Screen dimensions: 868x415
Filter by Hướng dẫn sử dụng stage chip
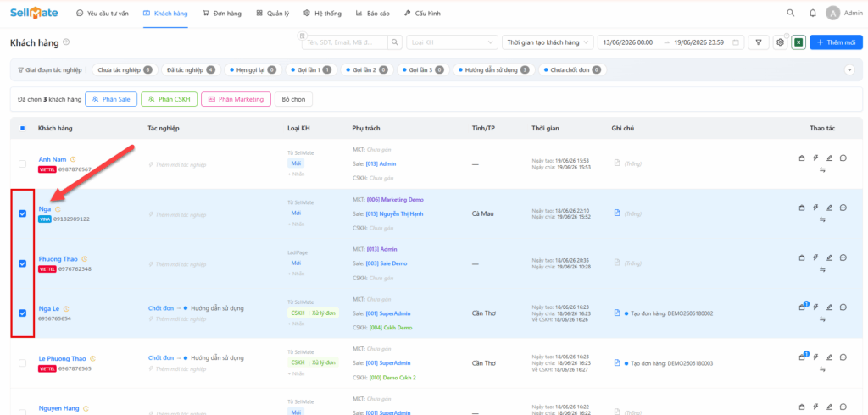point(493,70)
